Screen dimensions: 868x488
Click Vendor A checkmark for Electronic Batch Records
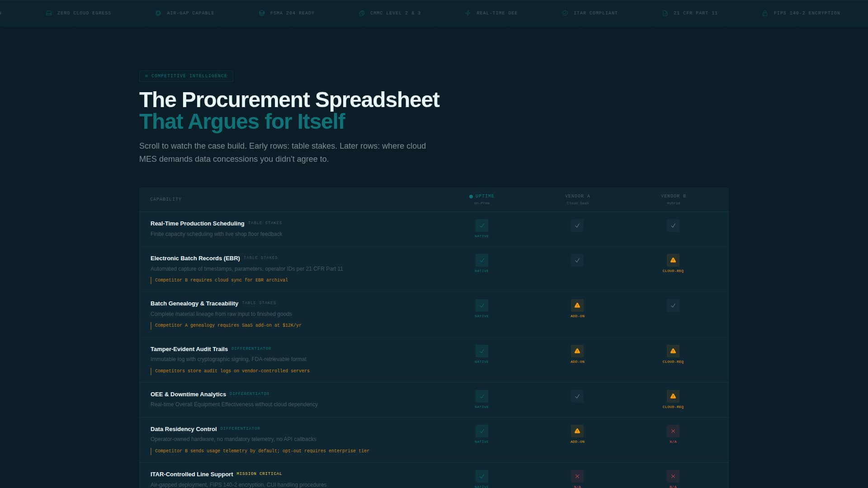pyautogui.click(x=577, y=260)
